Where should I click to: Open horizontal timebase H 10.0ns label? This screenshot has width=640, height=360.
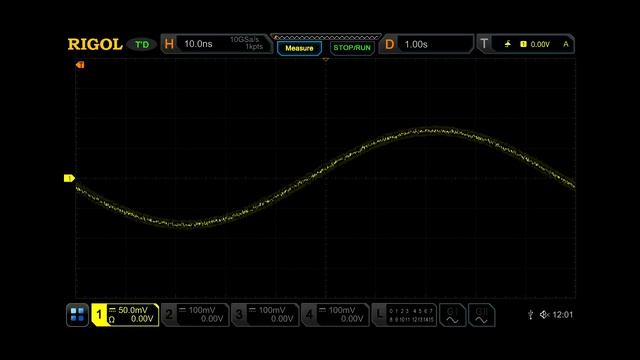click(x=216, y=44)
